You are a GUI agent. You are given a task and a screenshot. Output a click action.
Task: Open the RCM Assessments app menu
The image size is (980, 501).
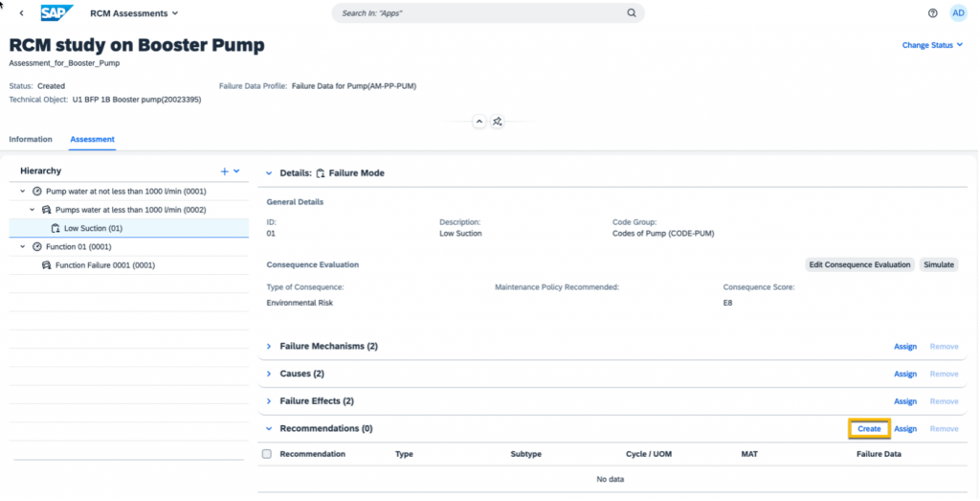tap(134, 13)
